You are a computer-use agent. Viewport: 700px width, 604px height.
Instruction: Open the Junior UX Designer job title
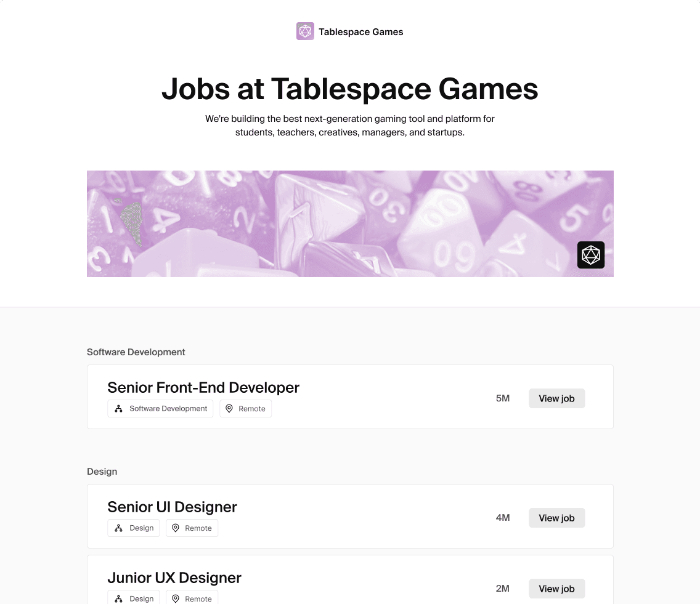click(174, 578)
